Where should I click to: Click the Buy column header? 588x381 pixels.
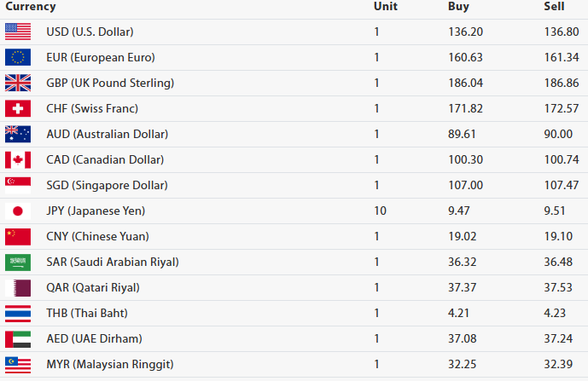point(458,7)
